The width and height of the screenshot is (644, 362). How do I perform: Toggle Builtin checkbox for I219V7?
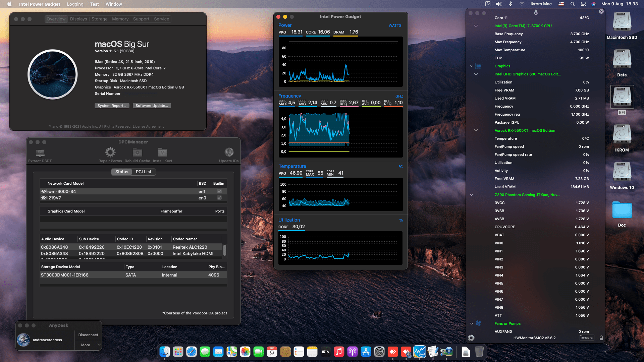[219, 198]
